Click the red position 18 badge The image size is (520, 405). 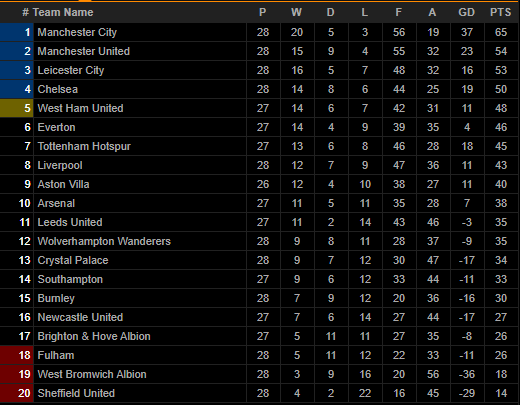(x=17, y=355)
